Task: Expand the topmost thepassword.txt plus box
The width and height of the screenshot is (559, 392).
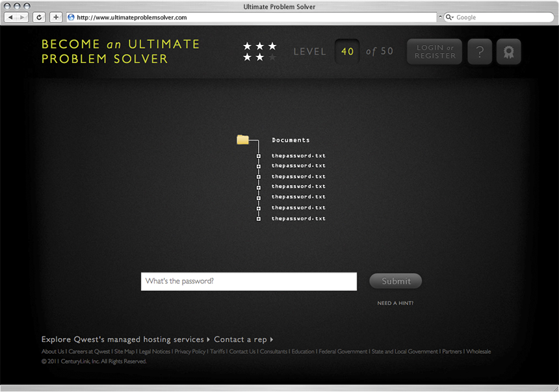Action: point(259,156)
